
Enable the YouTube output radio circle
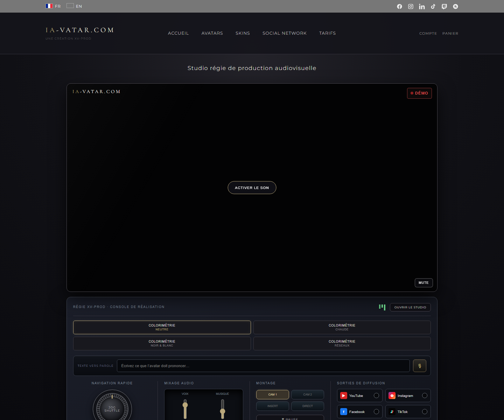[x=376, y=395]
